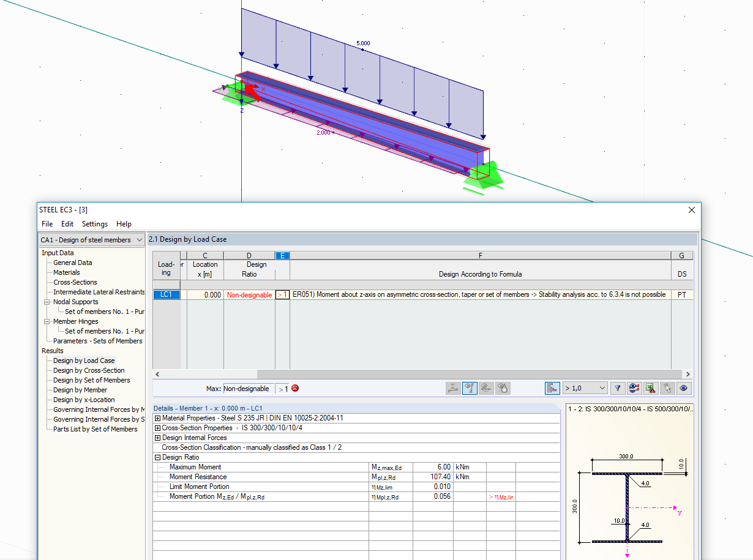Select column F header
Image resolution: width=753 pixels, height=560 pixels.
pyautogui.click(x=480, y=255)
